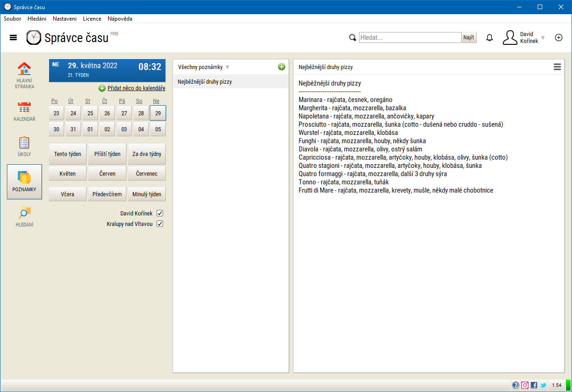The width and height of the screenshot is (572, 392).
Task: Uncheck the Kralupy nad Vltavou checkbox
Action: point(160,224)
